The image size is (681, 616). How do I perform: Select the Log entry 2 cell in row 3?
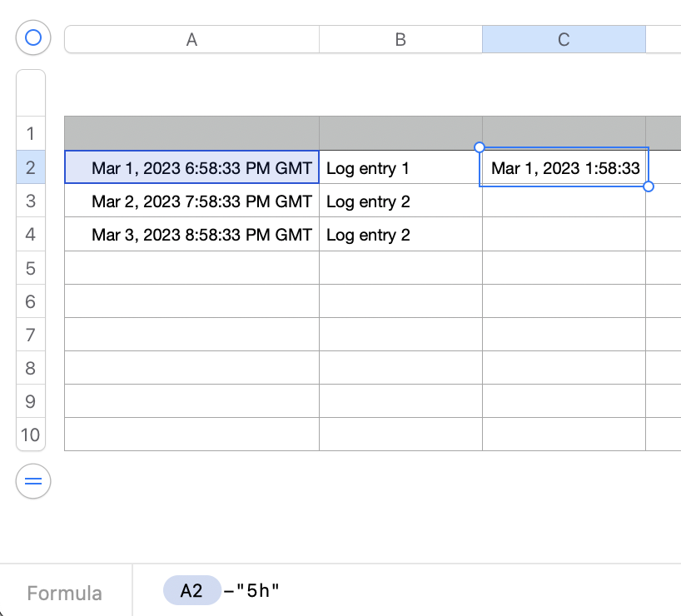pyautogui.click(x=400, y=201)
